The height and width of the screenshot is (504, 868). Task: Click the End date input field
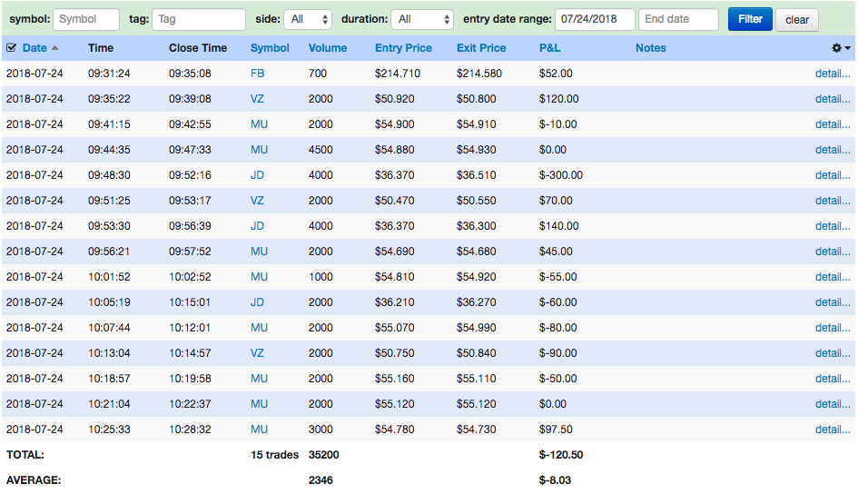point(678,19)
